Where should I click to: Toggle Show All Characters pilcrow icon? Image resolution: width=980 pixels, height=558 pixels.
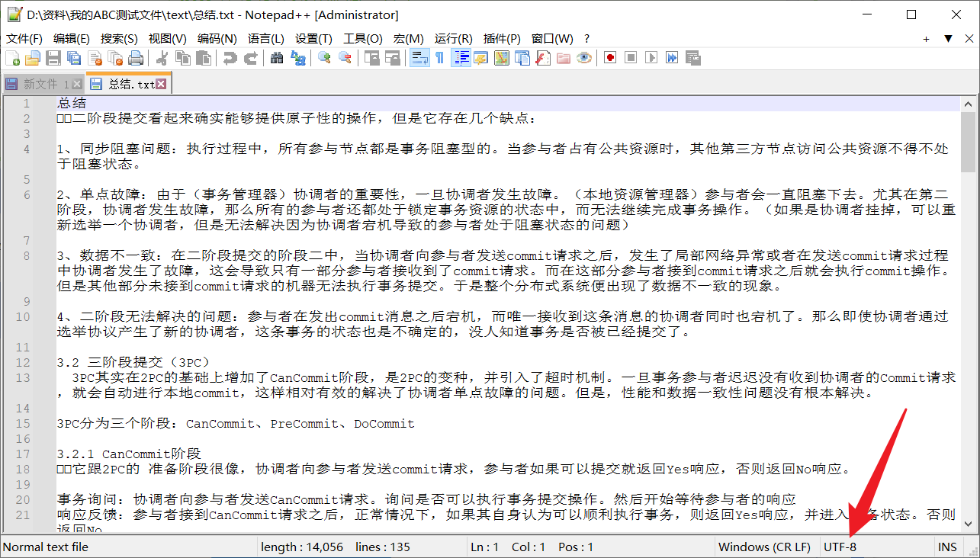pyautogui.click(x=439, y=58)
